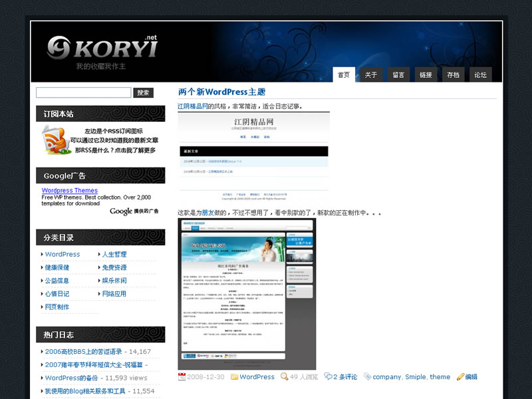Focus the sidebar search text box
This screenshot has height=399, width=532.
tap(84, 92)
